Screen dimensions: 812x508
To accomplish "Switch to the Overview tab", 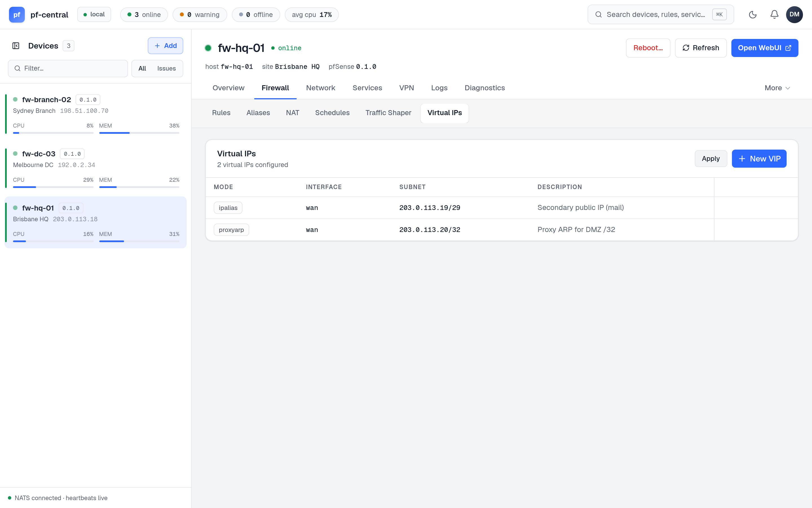I will click(228, 88).
